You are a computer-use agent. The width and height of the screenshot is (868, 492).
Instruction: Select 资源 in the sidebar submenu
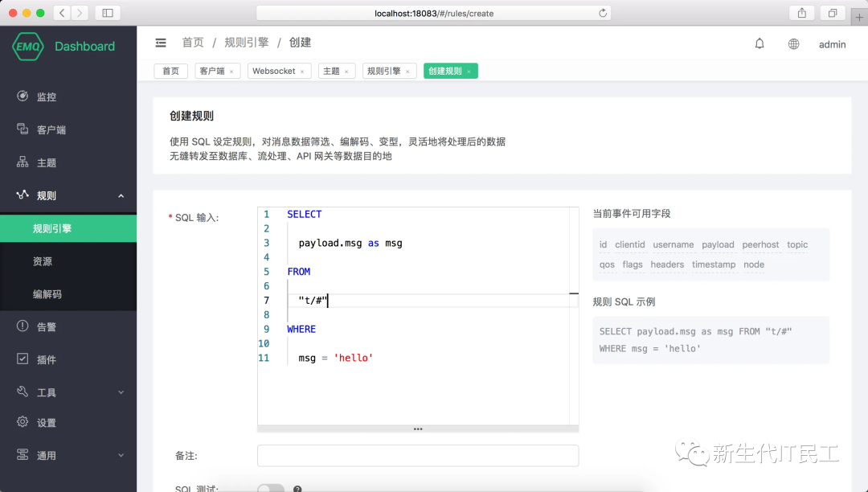68,261
